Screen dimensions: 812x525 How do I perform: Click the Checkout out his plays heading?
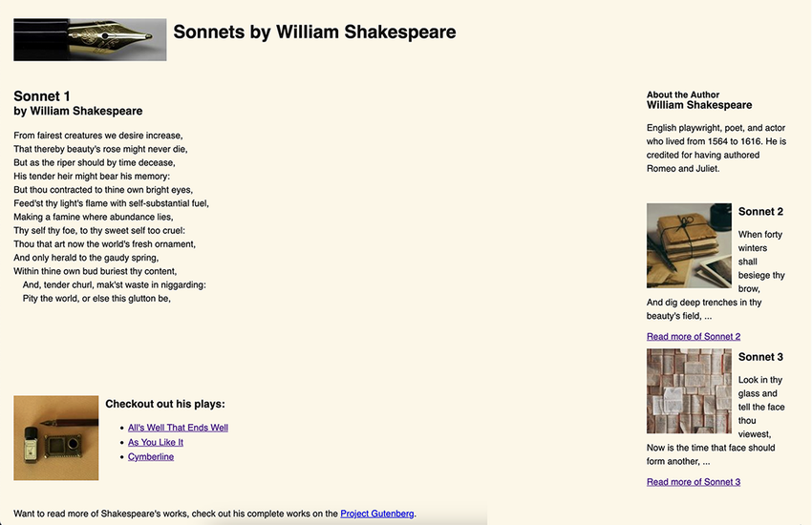[165, 404]
